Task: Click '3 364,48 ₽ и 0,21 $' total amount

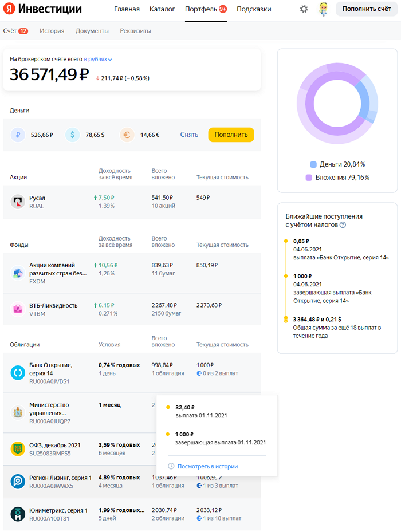Action: point(317,320)
